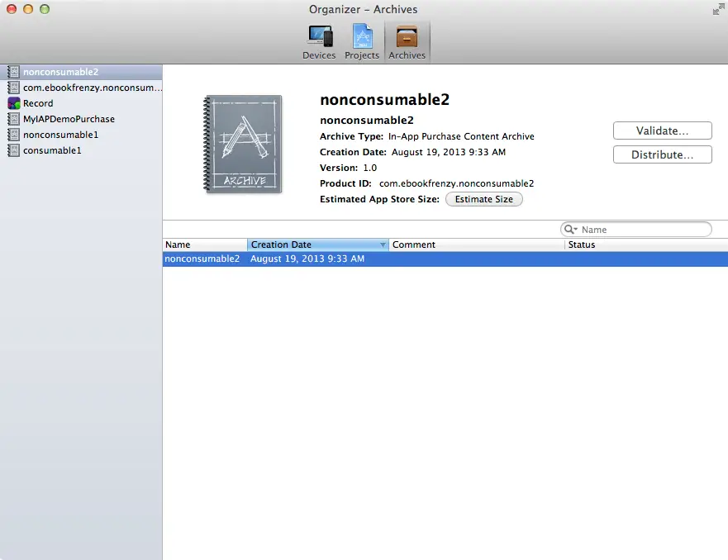Select the Record app icon in sidebar
The image size is (728, 560).
pyautogui.click(x=14, y=103)
